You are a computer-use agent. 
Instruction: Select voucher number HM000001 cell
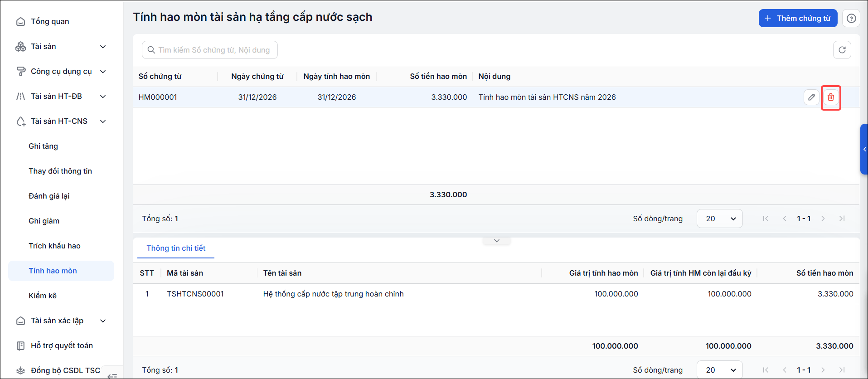coord(158,97)
